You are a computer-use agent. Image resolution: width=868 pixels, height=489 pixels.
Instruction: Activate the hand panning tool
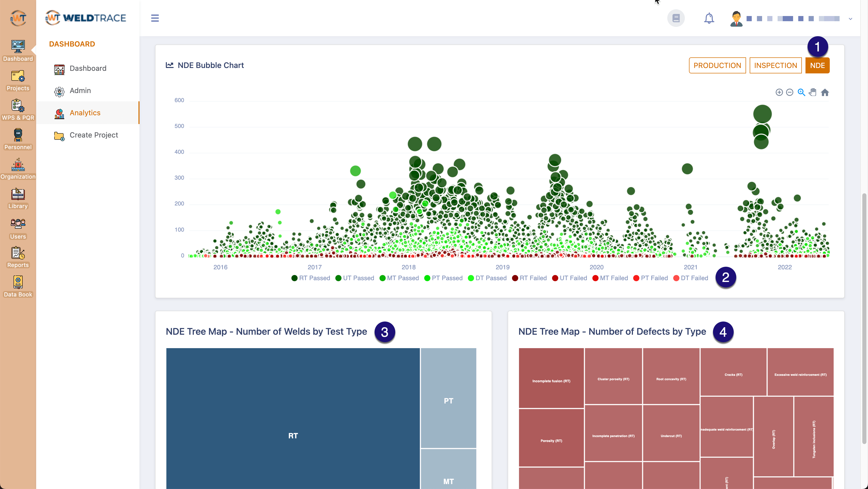(x=813, y=92)
